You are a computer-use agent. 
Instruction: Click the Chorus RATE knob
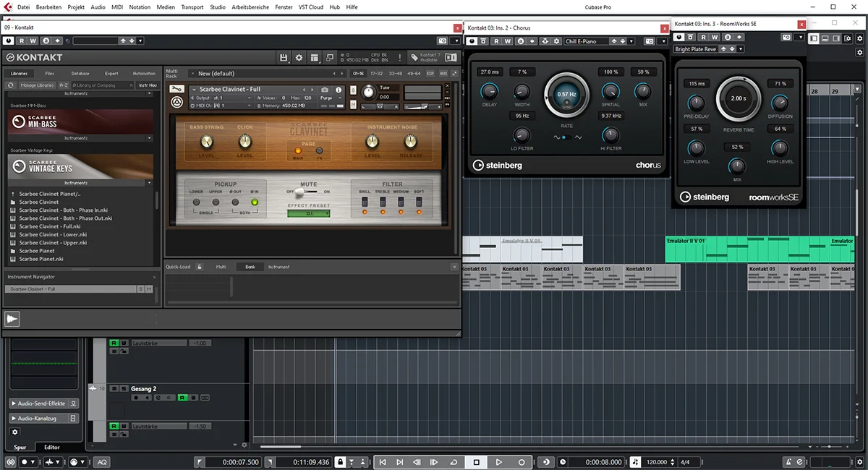tap(566, 95)
